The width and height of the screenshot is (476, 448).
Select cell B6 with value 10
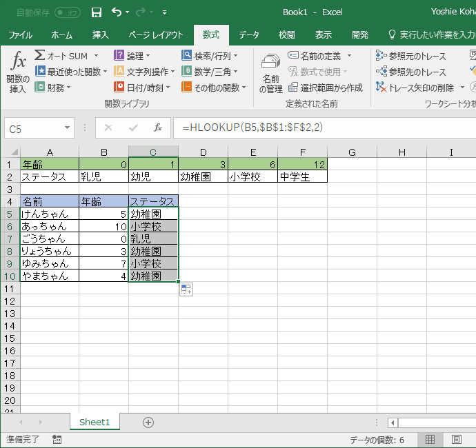pos(103,226)
